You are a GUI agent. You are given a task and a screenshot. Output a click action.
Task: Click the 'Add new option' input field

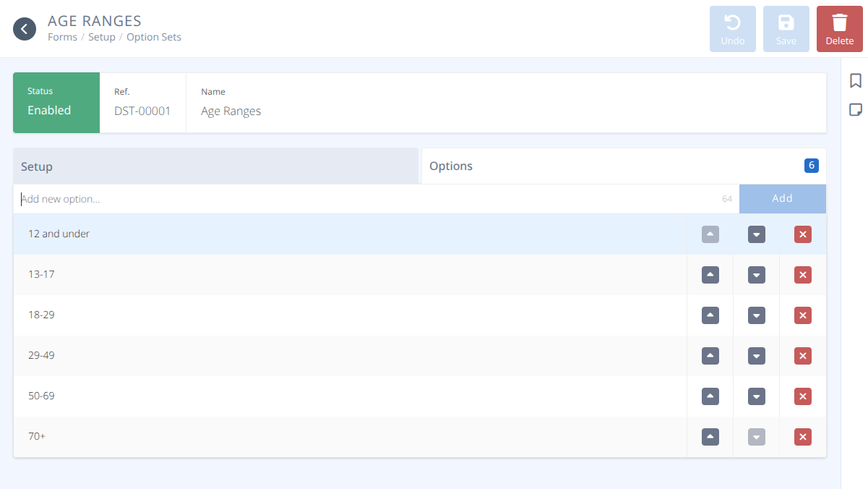click(289, 198)
